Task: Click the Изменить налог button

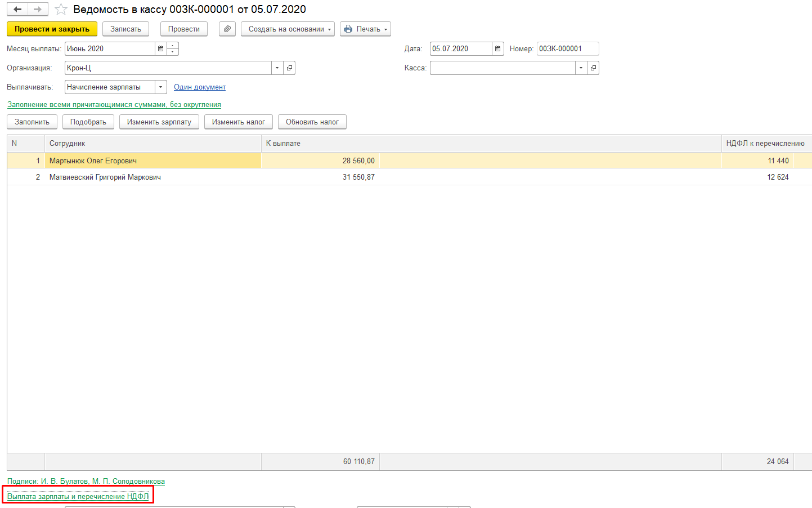Action: [238, 122]
